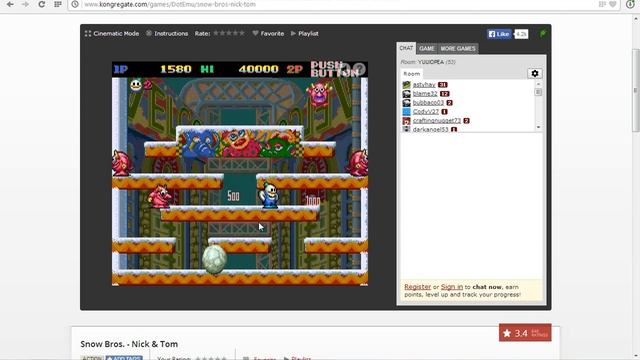This screenshot has width=640, height=360.
Task: Click the green pin icon on game frame
Action: 542,33
